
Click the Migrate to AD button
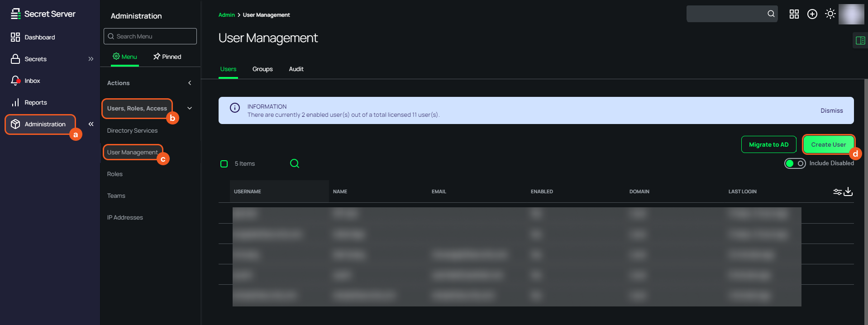click(x=768, y=144)
